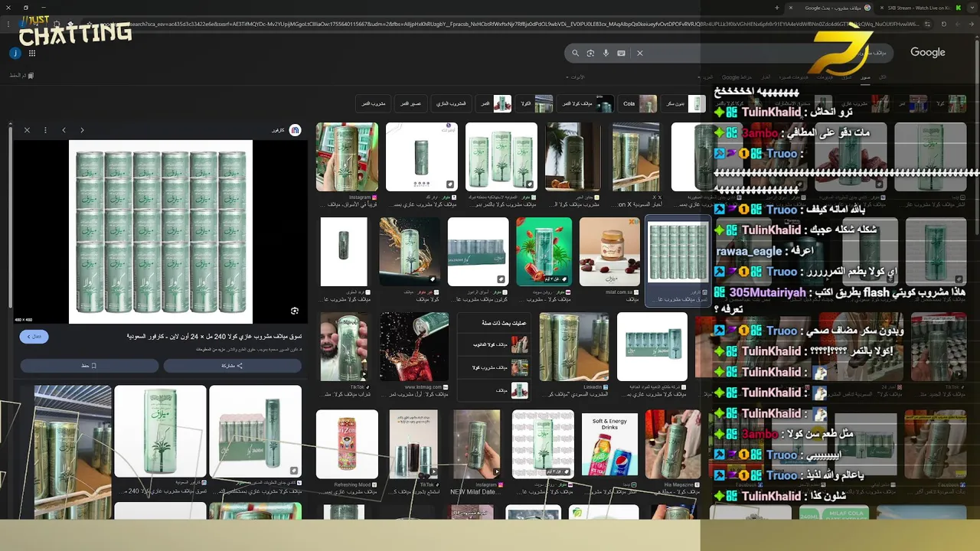This screenshot has width=980, height=551.
Task: Select the الكولا filter chip
Action: coord(535,103)
